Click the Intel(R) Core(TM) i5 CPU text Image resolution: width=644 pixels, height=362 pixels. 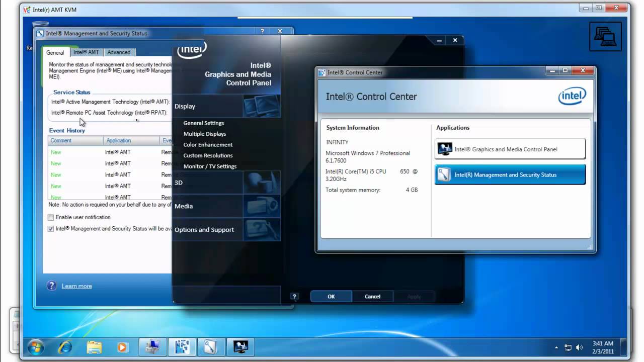point(371,175)
